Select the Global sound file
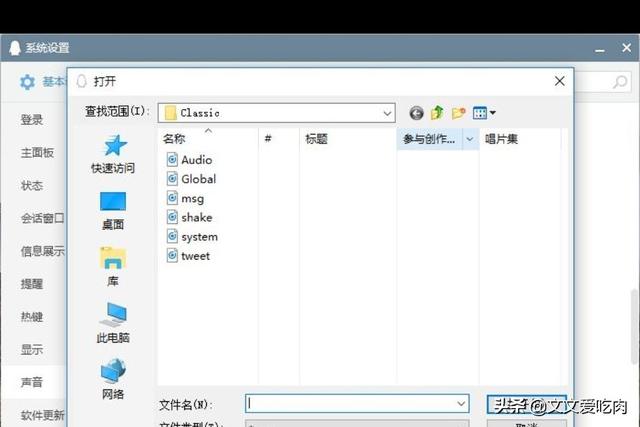 point(191,179)
